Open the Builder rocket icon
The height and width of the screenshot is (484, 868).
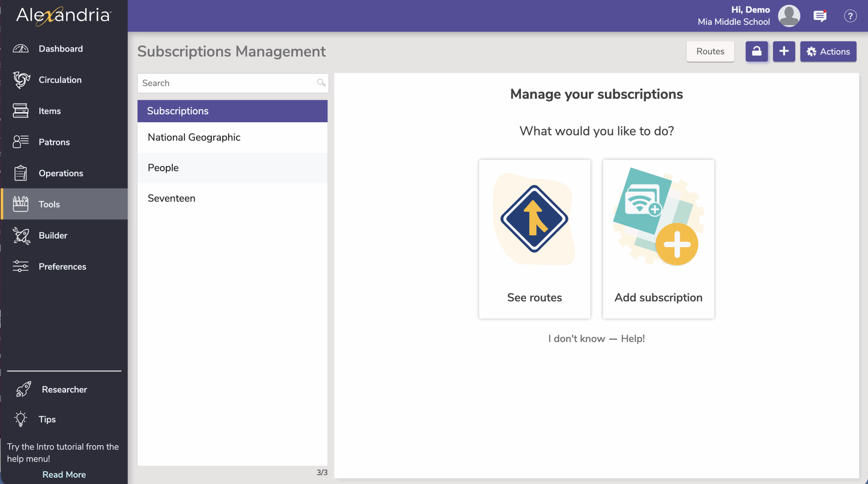(x=21, y=236)
